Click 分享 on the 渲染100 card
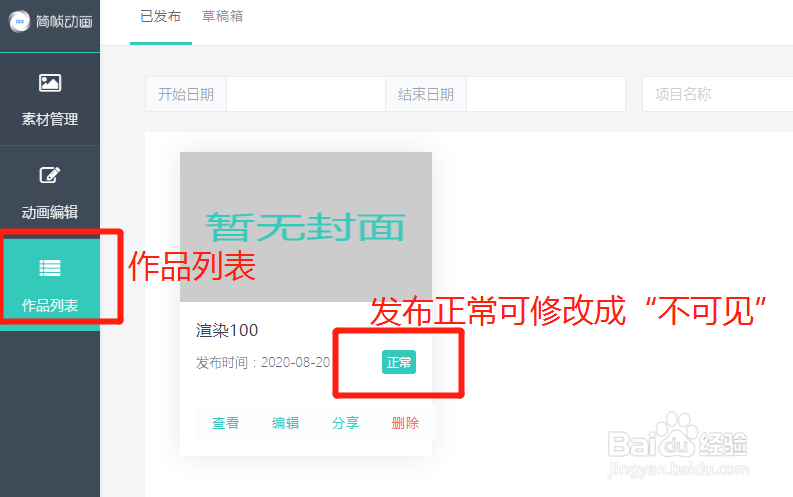 [x=345, y=423]
